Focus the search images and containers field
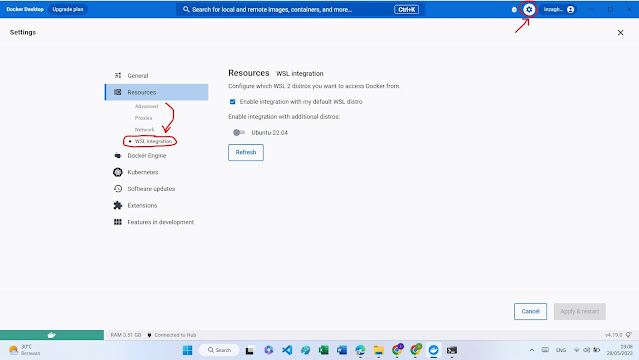Image resolution: width=639 pixels, height=360 pixels. tap(300, 9)
